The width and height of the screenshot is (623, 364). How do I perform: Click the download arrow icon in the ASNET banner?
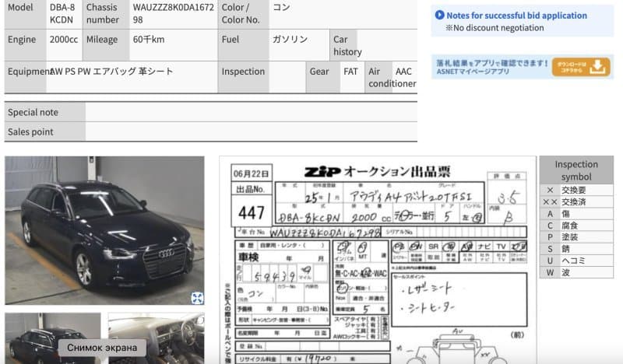[597, 67]
